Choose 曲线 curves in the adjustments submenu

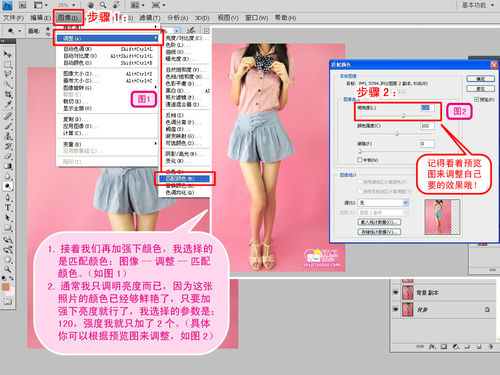click(185, 52)
